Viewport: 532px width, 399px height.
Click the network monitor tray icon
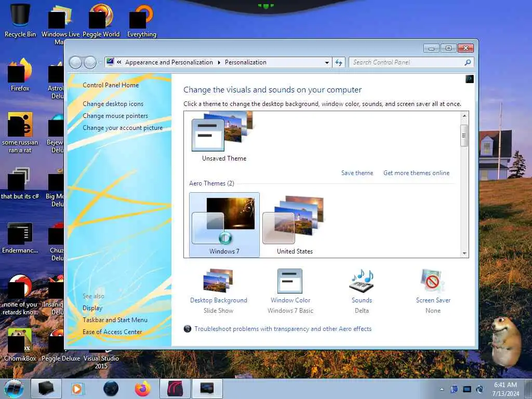tap(467, 389)
